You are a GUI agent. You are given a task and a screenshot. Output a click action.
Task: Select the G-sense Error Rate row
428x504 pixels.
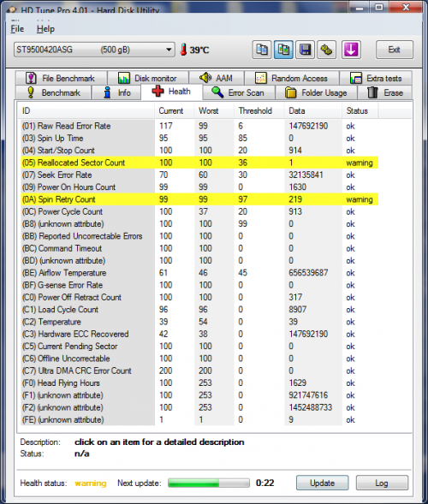point(199,285)
